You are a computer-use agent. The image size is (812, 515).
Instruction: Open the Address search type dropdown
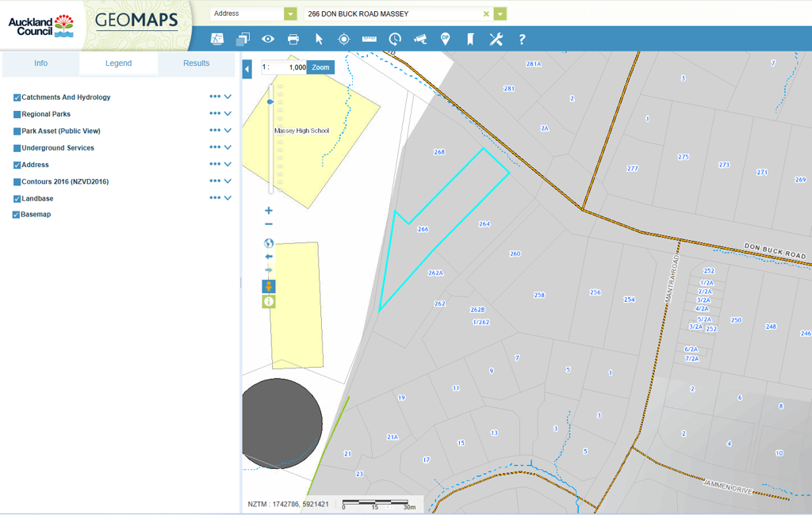pos(290,13)
